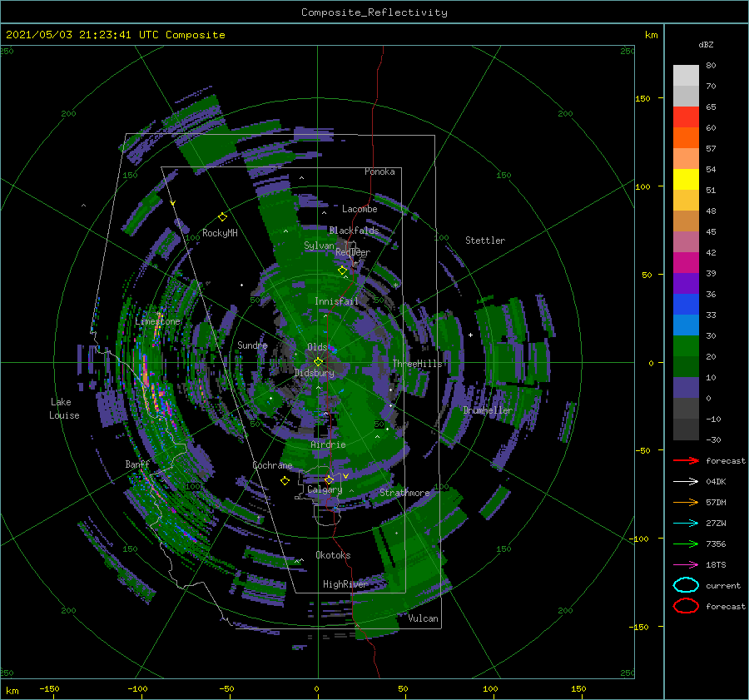Select the red 65 dBZ color swatch
The height and width of the screenshot is (700, 749).
pos(686,117)
